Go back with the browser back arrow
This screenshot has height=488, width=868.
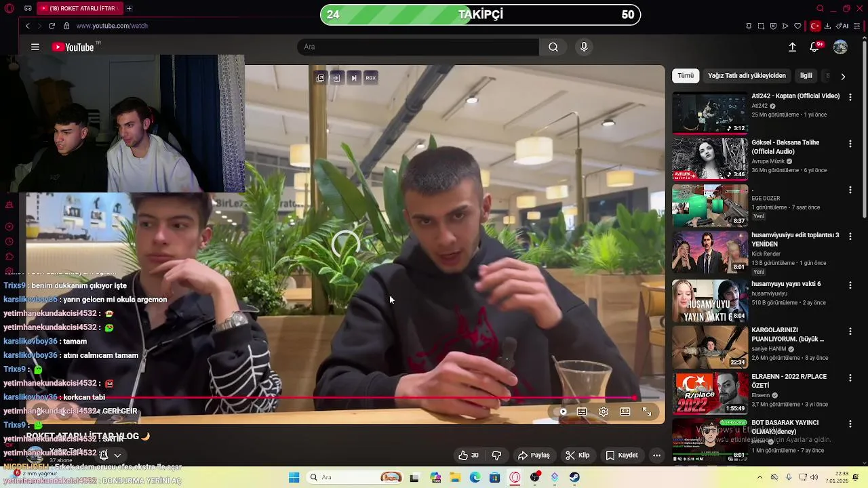pyautogui.click(x=27, y=26)
